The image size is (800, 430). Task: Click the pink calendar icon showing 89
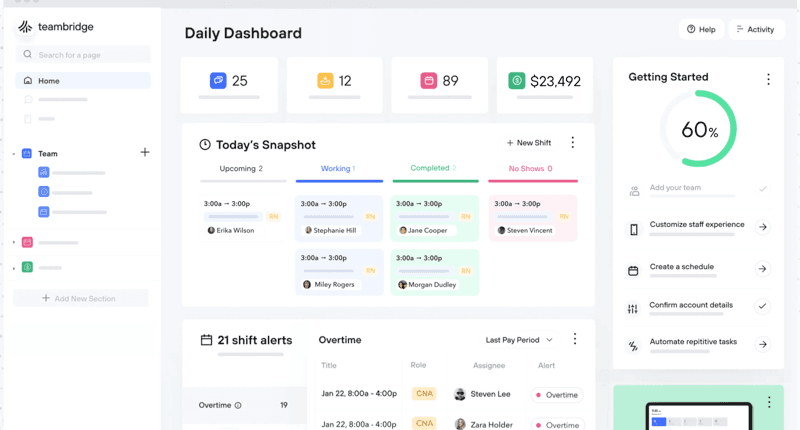pyautogui.click(x=429, y=81)
